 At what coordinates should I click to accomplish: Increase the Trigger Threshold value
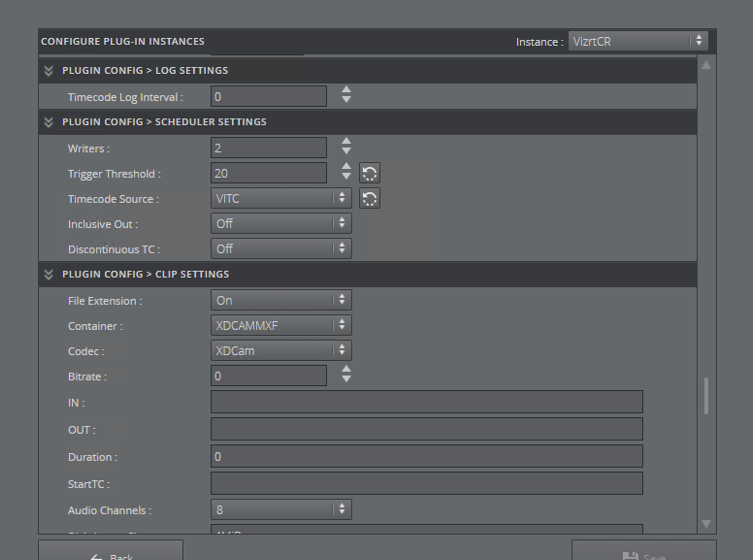[x=346, y=167]
